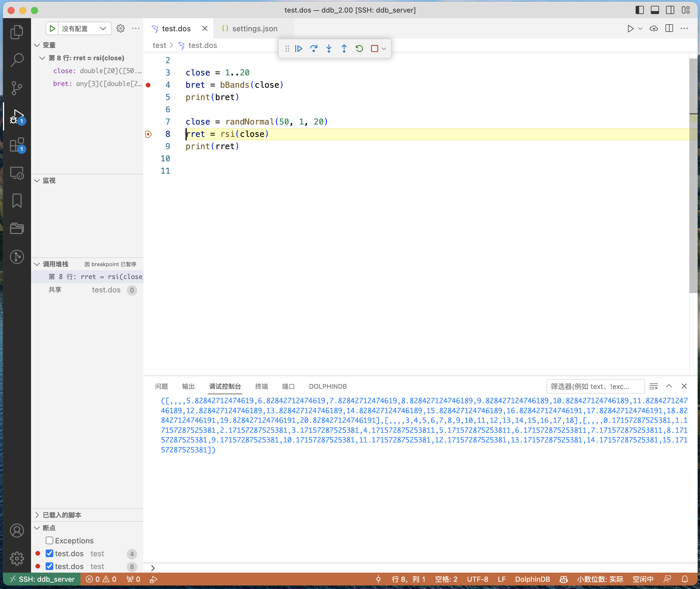Restart the debug session

click(x=359, y=49)
